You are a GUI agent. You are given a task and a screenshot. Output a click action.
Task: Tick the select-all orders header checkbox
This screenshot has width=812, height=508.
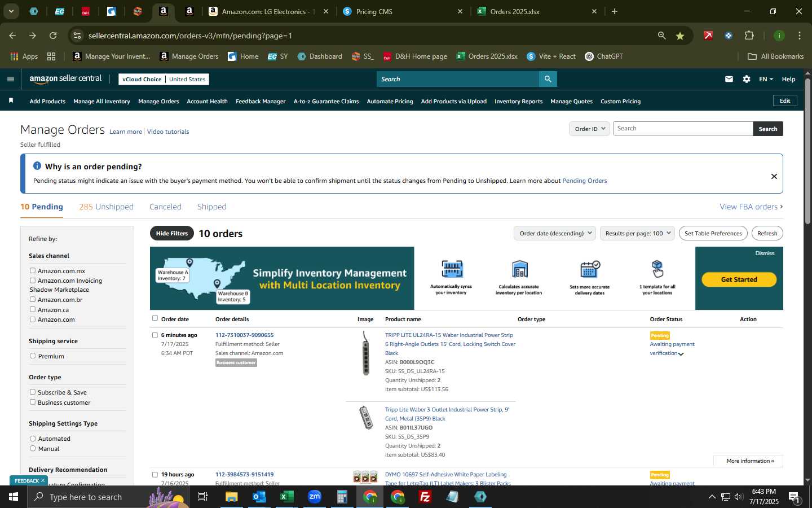155,318
